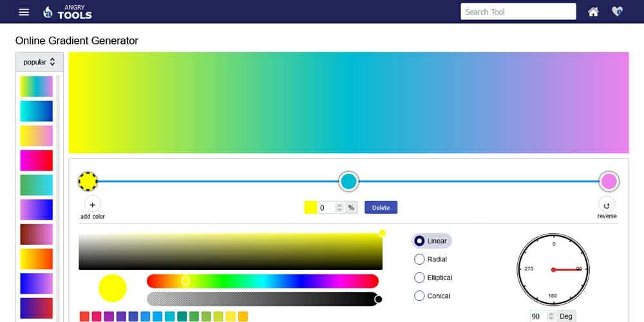
Task: Select the pink end color stop
Action: tap(609, 181)
